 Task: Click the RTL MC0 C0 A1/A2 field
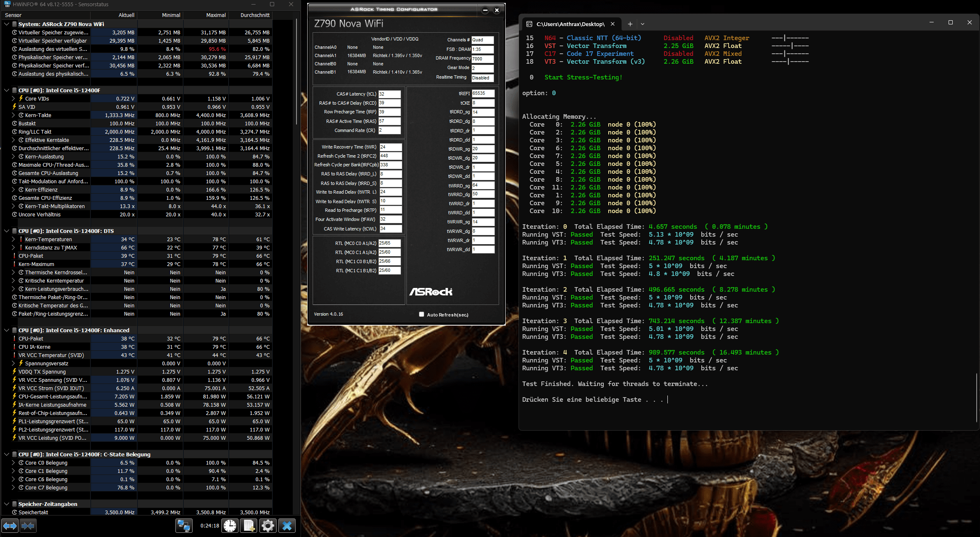pyautogui.click(x=390, y=243)
